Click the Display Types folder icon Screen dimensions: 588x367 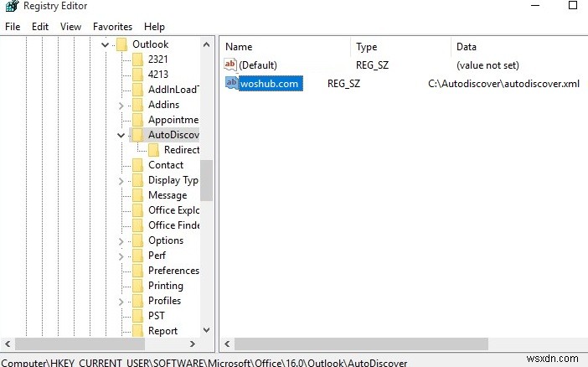pyautogui.click(x=137, y=180)
